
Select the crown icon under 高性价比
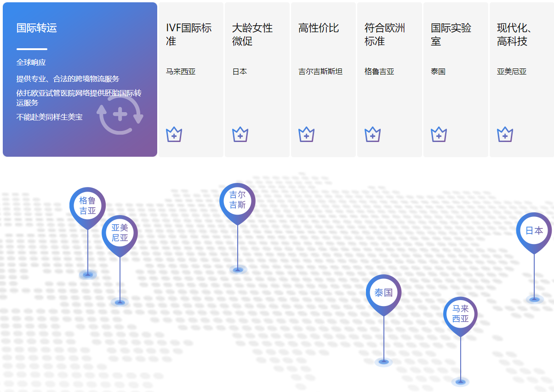click(x=306, y=134)
